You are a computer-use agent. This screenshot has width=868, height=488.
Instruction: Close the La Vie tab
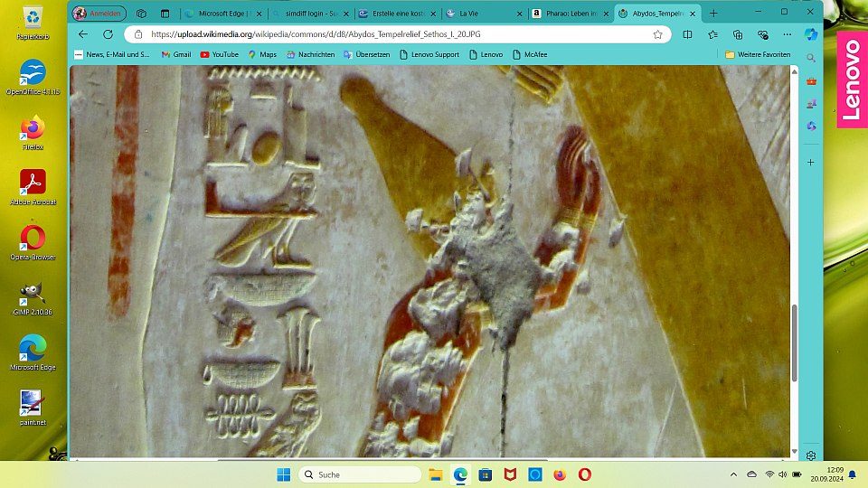click(519, 14)
